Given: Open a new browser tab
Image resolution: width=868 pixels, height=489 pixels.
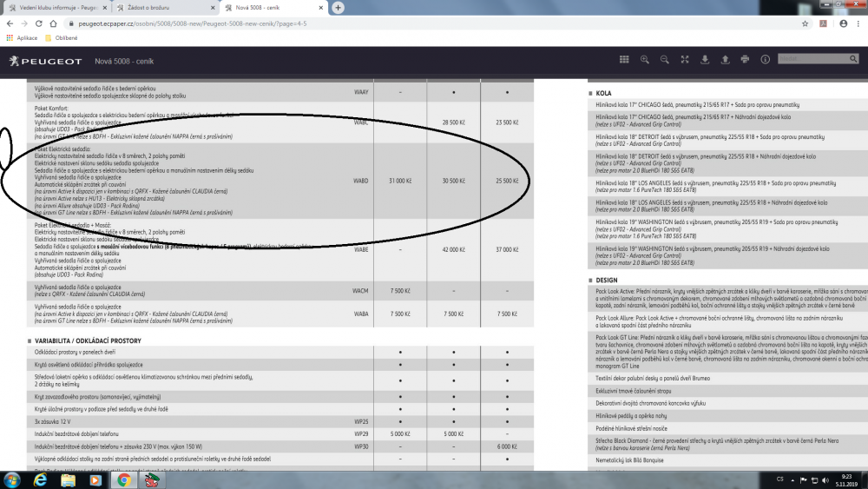Looking at the screenshot, I should (x=338, y=8).
